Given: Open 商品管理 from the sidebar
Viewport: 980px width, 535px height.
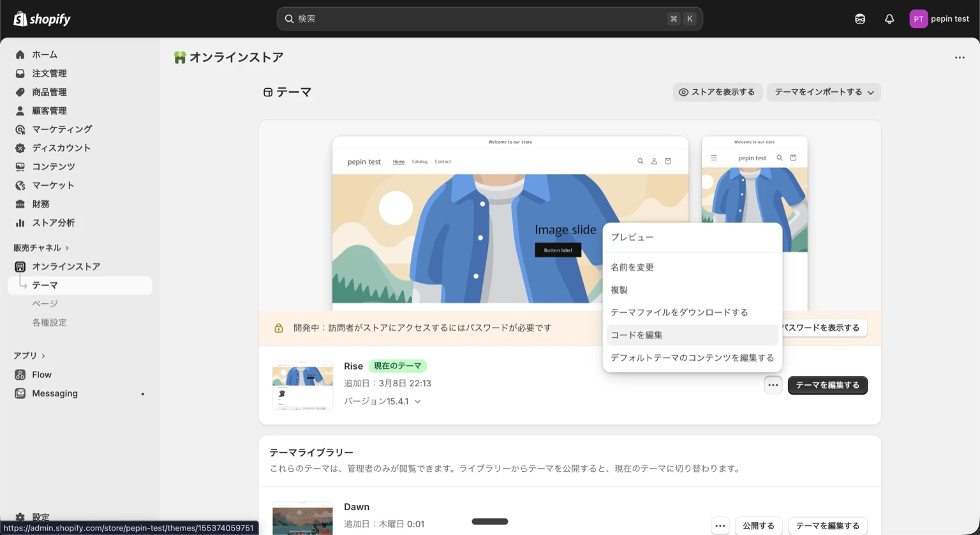Looking at the screenshot, I should 20,91.
